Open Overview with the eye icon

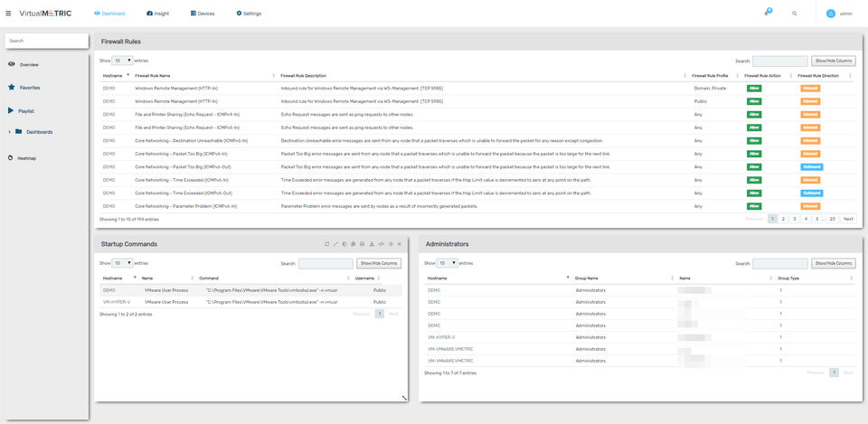click(11, 65)
